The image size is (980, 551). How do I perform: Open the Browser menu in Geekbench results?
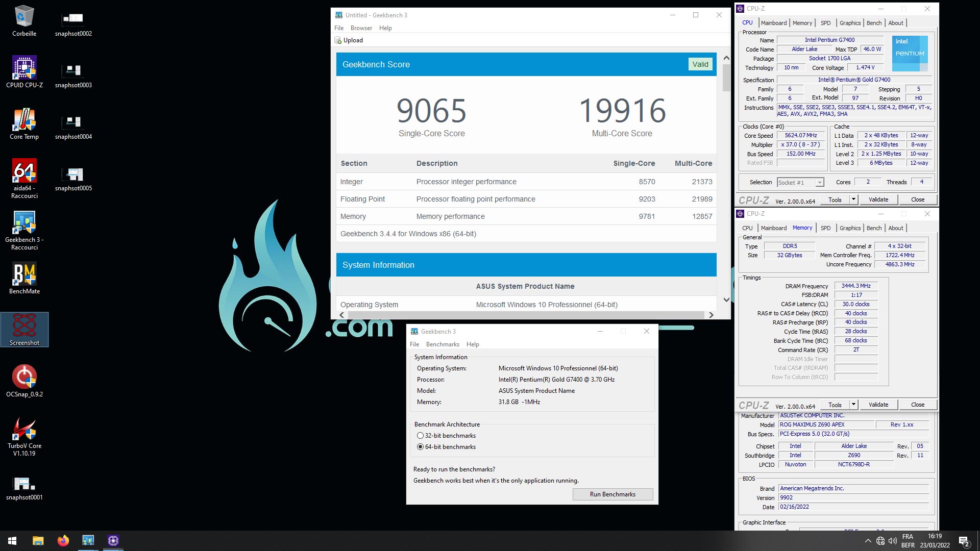pos(361,28)
